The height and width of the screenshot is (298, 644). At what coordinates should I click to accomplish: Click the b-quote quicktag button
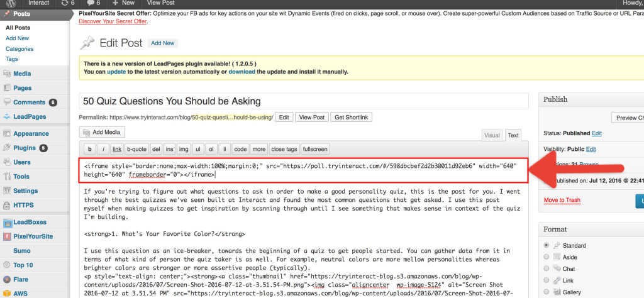136,150
